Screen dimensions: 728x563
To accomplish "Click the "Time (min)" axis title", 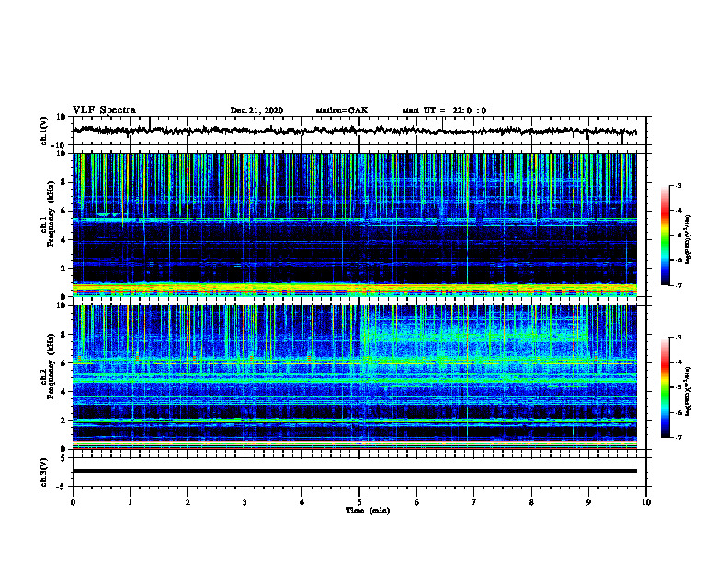I will [368, 511].
